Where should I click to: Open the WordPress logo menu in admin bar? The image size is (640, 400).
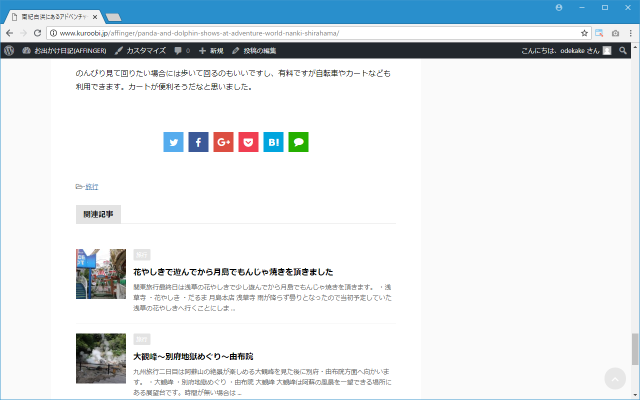pyautogui.click(x=9, y=51)
